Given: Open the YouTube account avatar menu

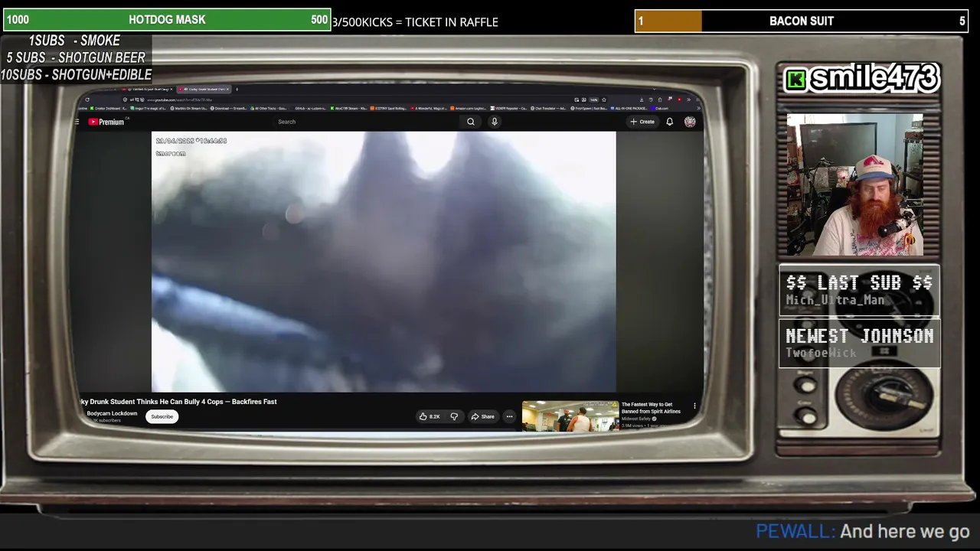Looking at the screenshot, I should point(690,122).
